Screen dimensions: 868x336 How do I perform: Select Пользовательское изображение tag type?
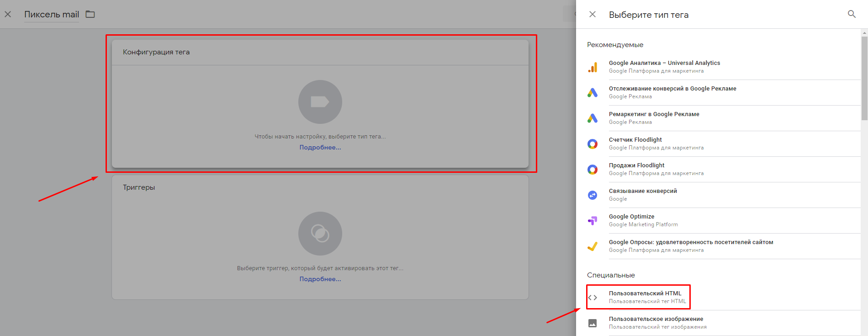[x=656, y=323]
